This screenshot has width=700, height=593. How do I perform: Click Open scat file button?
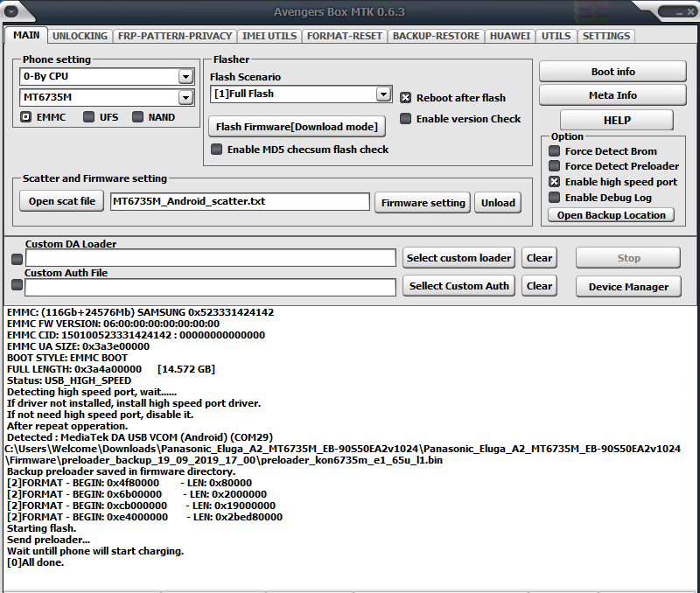click(x=62, y=201)
